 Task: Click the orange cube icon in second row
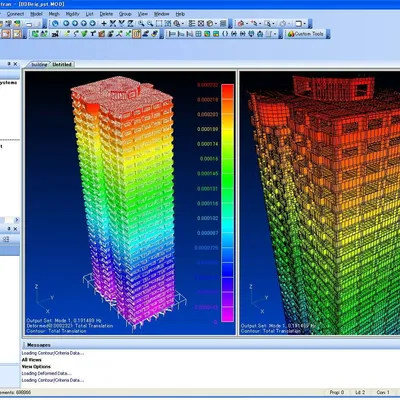point(102,34)
